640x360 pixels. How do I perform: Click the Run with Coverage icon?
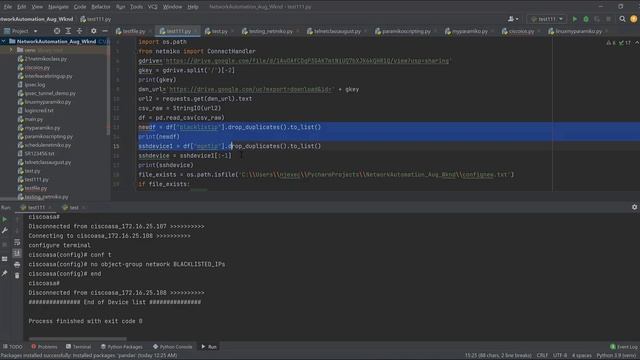(x=597, y=19)
